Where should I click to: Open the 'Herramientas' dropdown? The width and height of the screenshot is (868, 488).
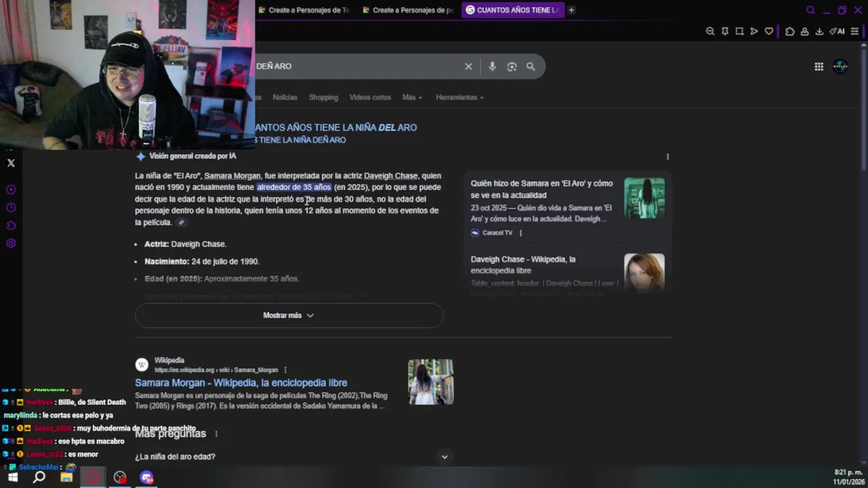pyautogui.click(x=460, y=98)
